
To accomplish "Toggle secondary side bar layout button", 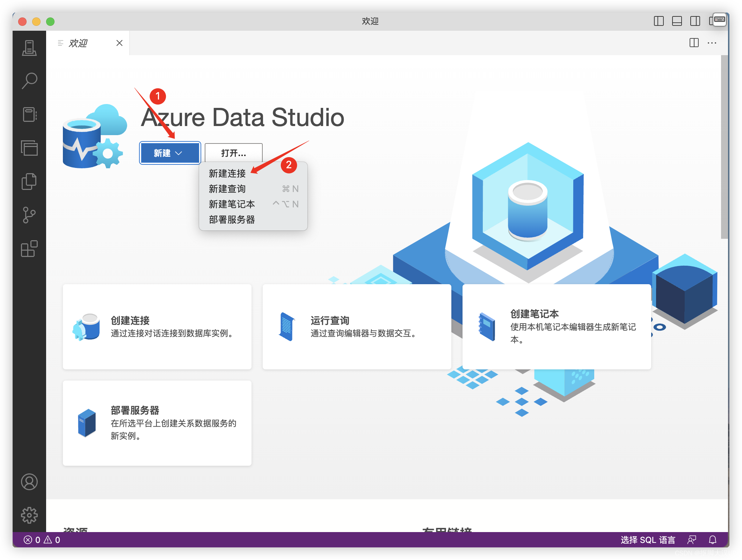I will (x=695, y=21).
